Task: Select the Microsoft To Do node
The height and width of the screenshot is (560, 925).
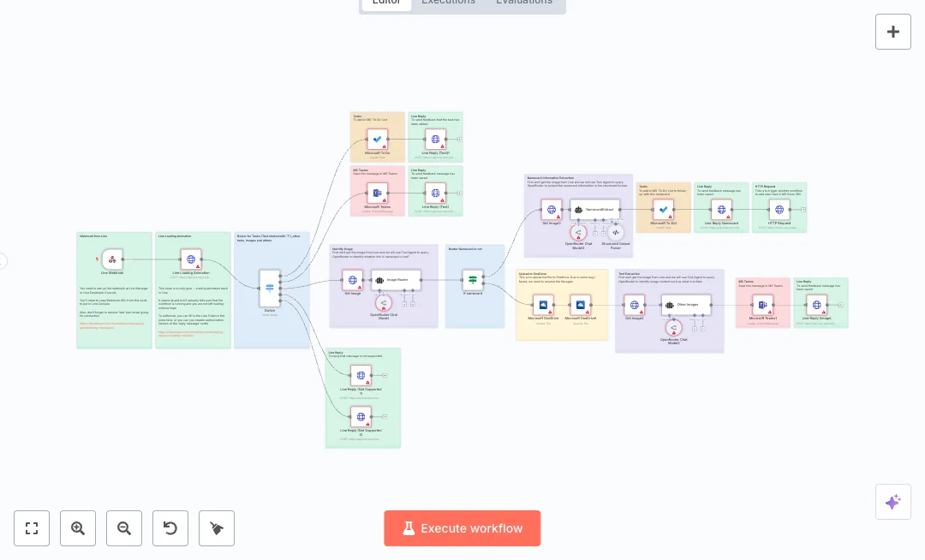Action: click(377, 139)
